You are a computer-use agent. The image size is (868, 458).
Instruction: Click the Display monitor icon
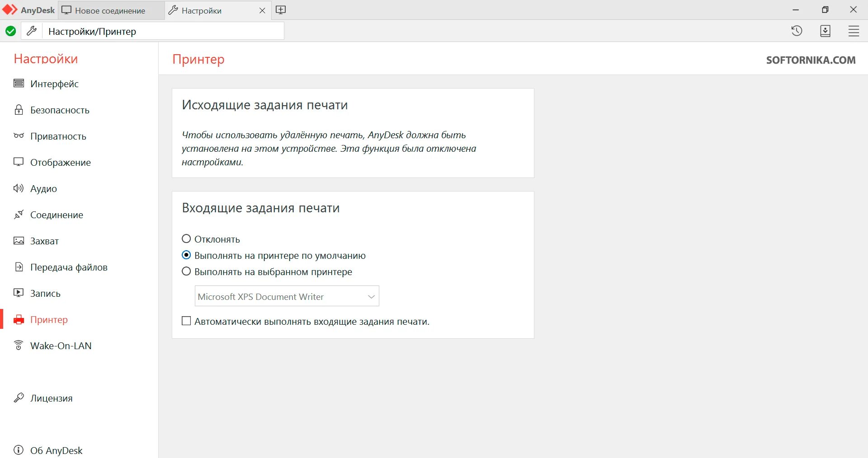[19, 162]
